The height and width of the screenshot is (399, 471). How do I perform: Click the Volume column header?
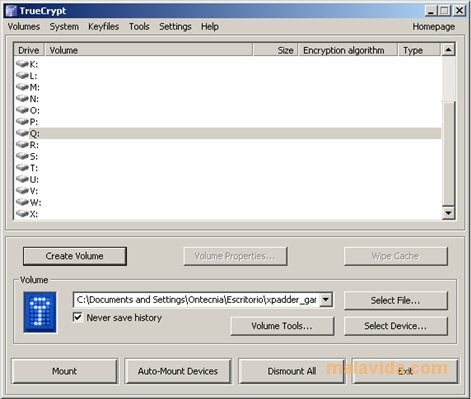click(x=149, y=50)
